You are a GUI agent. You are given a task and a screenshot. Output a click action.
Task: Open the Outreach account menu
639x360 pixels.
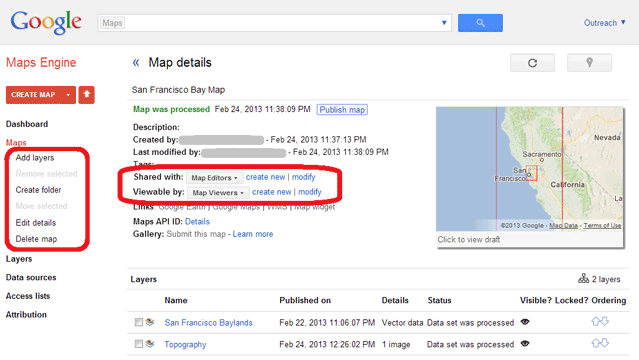(x=604, y=23)
